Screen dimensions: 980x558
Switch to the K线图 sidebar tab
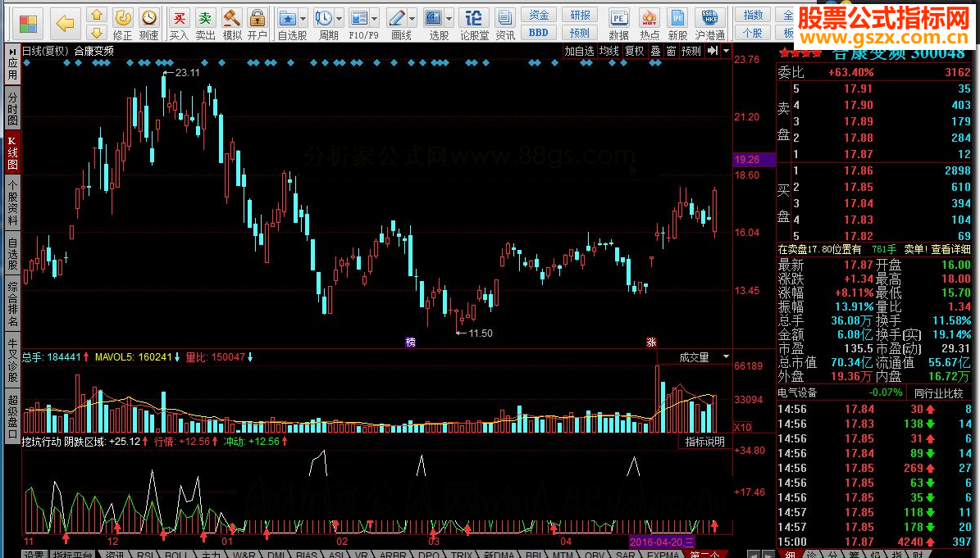click(12, 153)
